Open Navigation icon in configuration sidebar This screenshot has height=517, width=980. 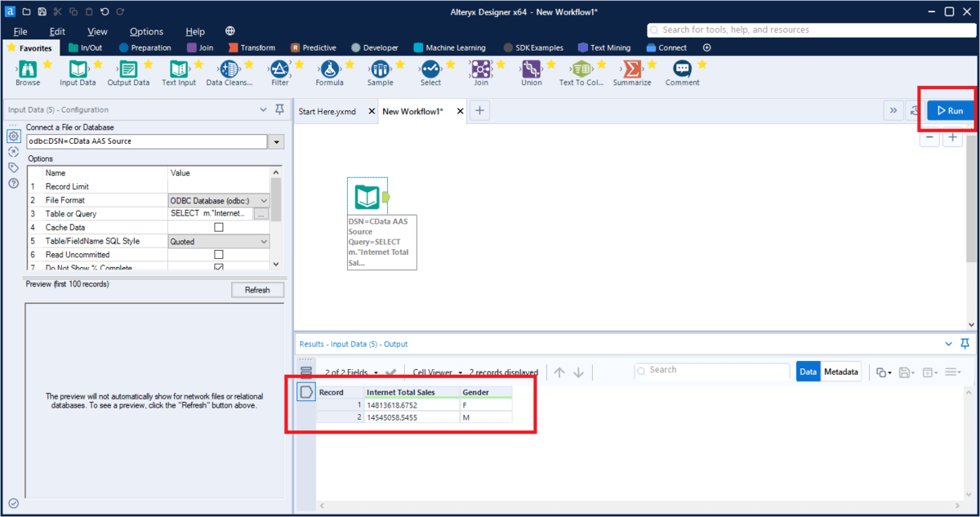13,151
